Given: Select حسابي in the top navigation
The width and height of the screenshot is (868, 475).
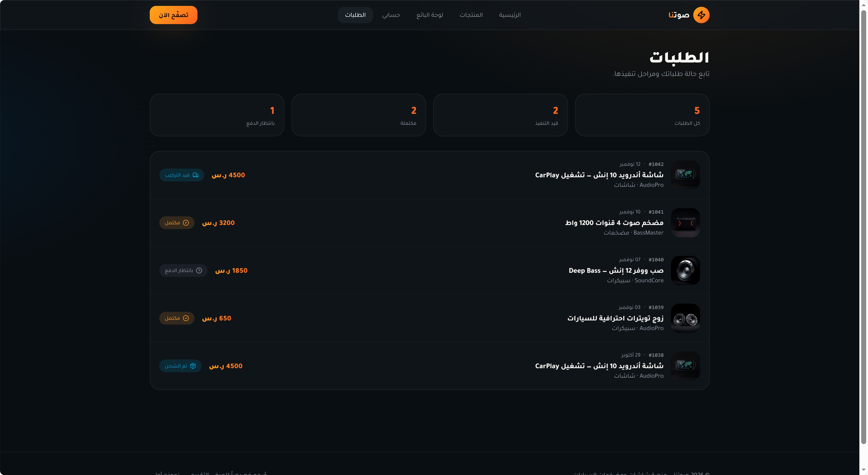Looking at the screenshot, I should 391,15.
